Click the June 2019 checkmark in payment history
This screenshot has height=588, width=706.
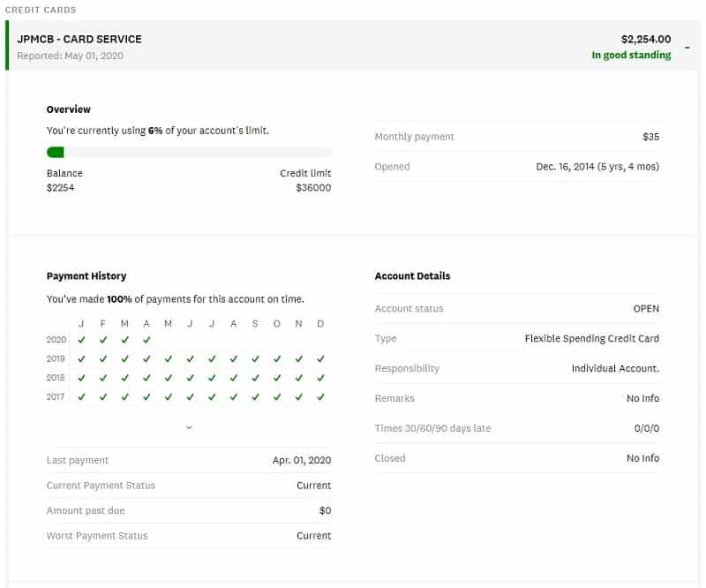click(x=188, y=358)
